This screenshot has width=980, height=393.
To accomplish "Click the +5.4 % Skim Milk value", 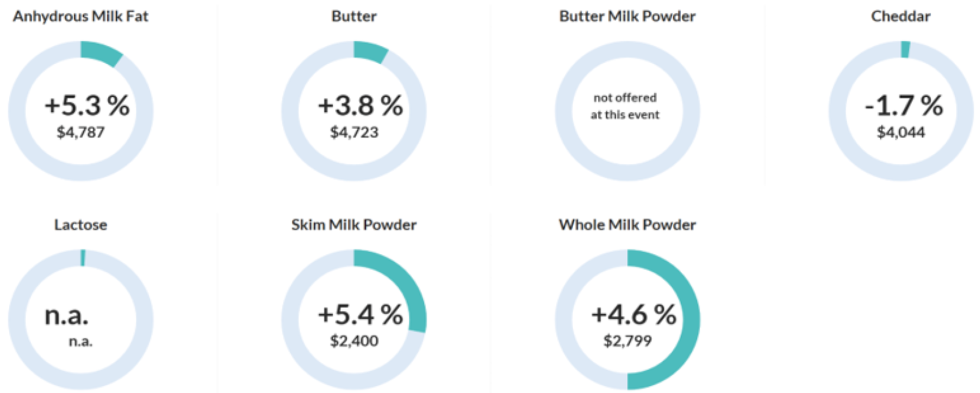I will pyautogui.click(x=360, y=314).
